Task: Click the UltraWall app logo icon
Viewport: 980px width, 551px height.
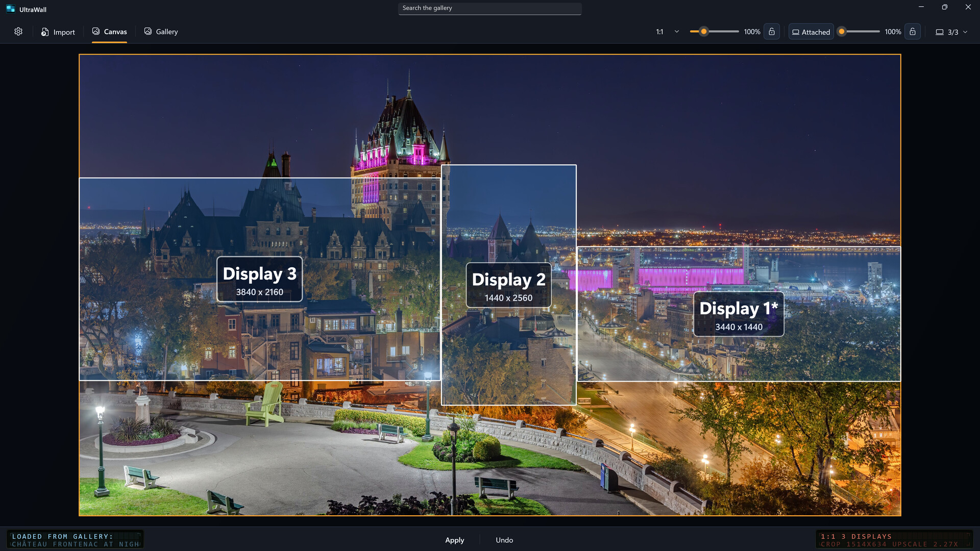Action: [x=11, y=9]
